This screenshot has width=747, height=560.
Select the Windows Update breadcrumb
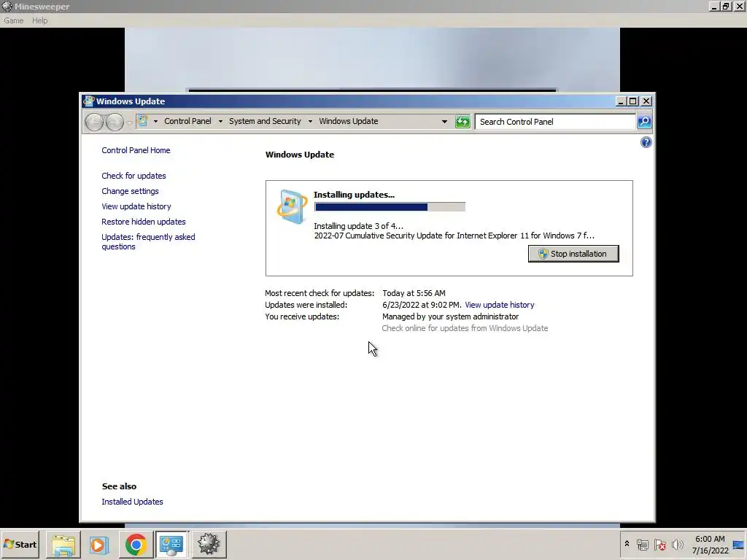coord(349,122)
